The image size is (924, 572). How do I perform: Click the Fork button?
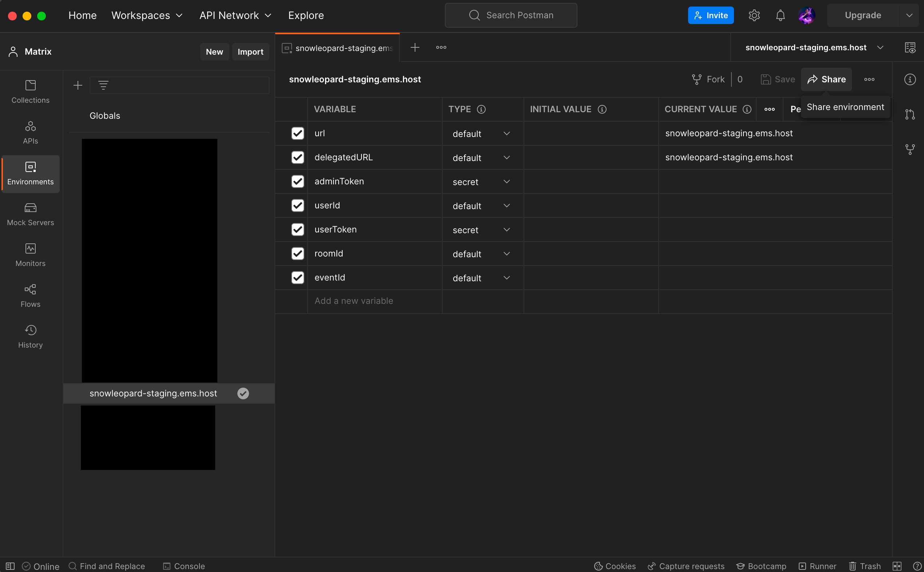pos(708,79)
